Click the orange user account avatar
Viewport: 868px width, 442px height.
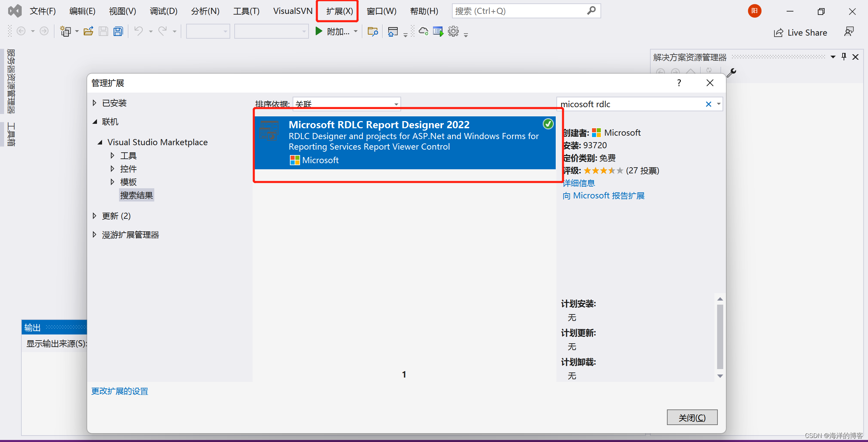pos(755,11)
